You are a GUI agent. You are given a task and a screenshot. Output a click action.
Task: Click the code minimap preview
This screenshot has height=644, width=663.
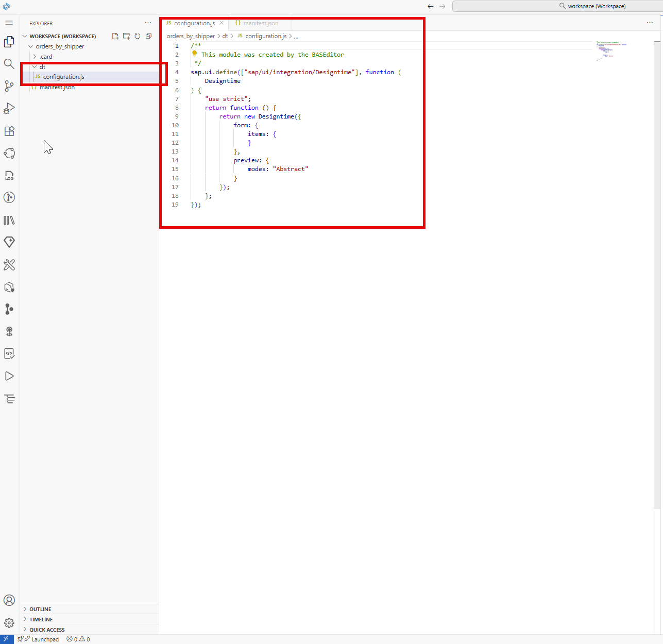point(612,50)
